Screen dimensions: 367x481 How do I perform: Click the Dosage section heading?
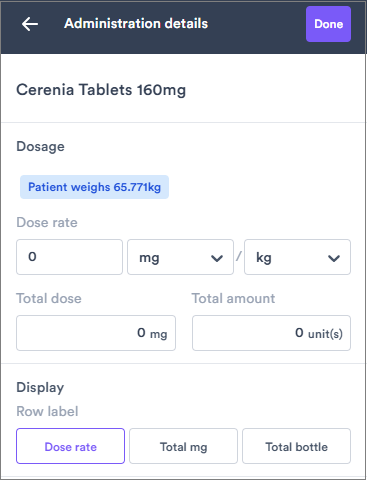click(x=40, y=147)
